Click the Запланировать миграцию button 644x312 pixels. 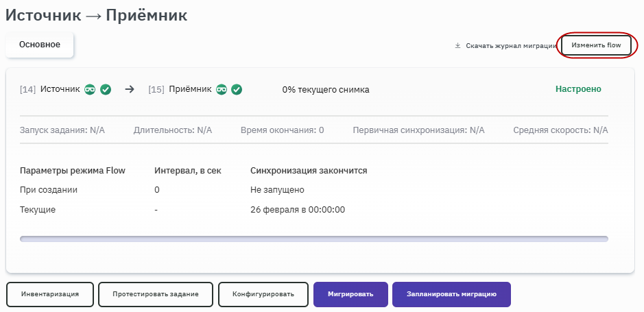click(451, 294)
